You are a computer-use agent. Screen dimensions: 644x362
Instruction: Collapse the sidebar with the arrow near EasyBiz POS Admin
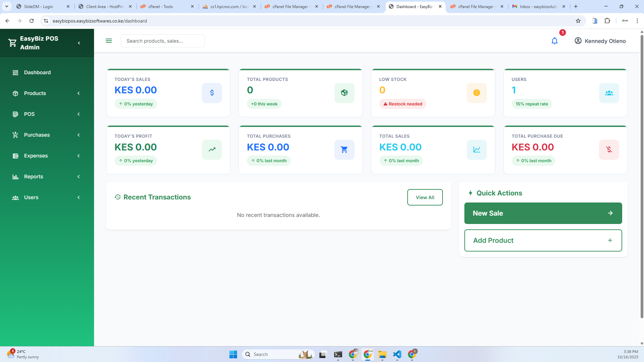pyautogui.click(x=79, y=43)
